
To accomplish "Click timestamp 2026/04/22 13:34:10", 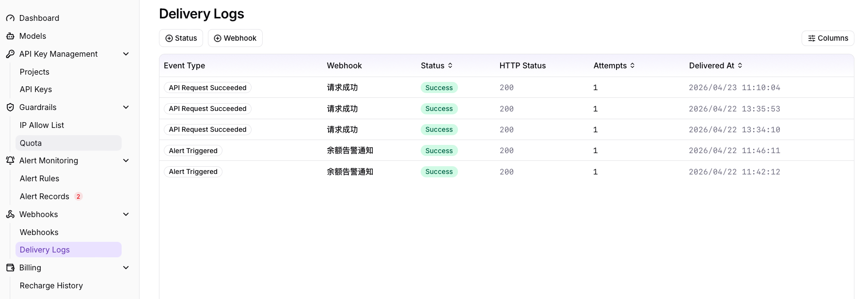I will (734, 129).
